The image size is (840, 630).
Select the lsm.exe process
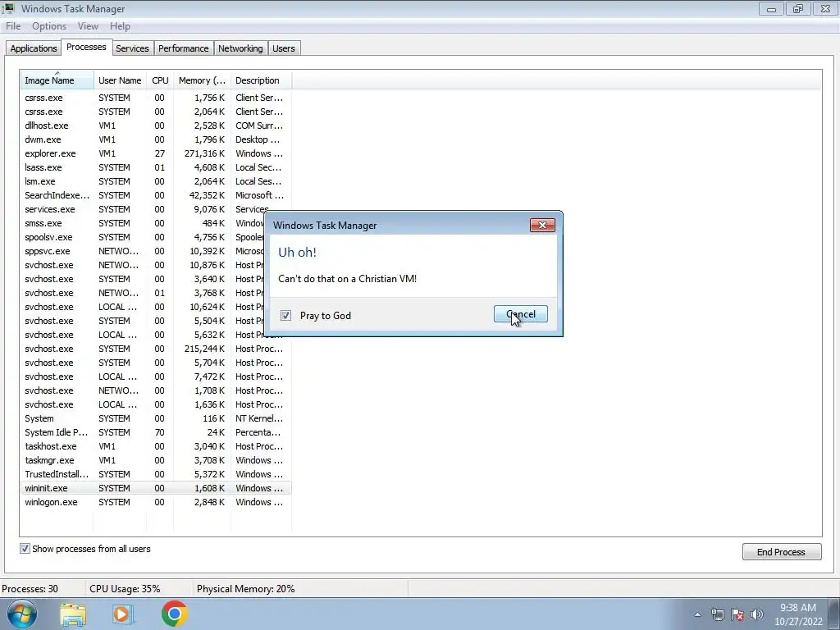click(x=156, y=181)
